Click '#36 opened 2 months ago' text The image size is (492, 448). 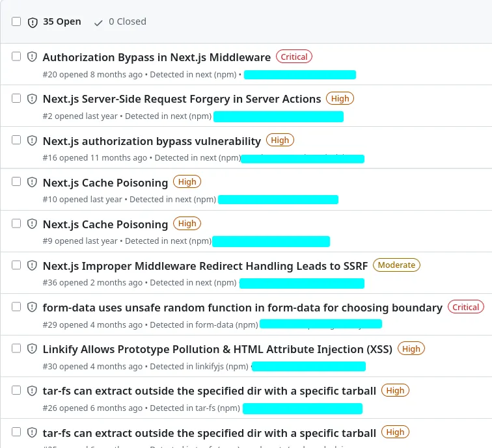point(92,283)
